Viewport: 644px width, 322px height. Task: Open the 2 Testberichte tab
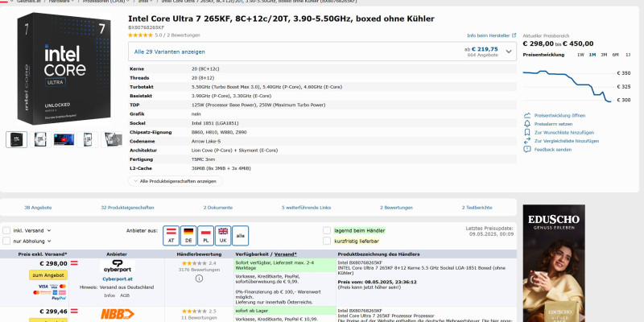coord(477,208)
